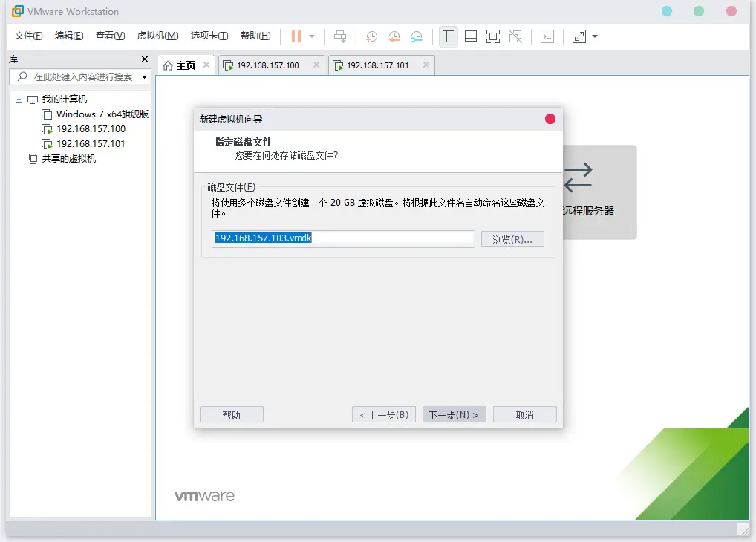Open the power options dropdown arrow
This screenshot has width=756, height=542.
(312, 36)
